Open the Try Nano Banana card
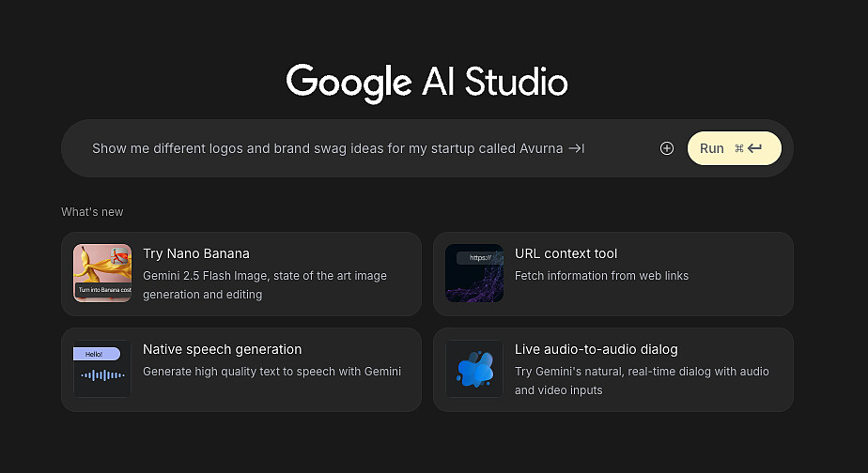Viewport: 868px width, 473px height. click(241, 274)
